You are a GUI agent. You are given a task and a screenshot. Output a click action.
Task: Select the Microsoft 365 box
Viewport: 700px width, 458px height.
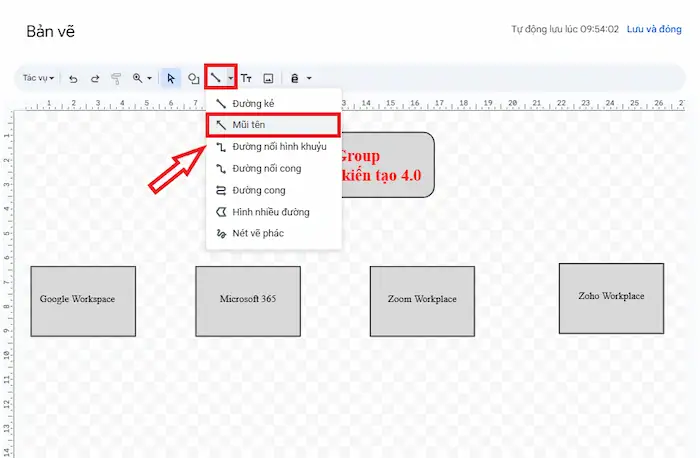pos(248,301)
